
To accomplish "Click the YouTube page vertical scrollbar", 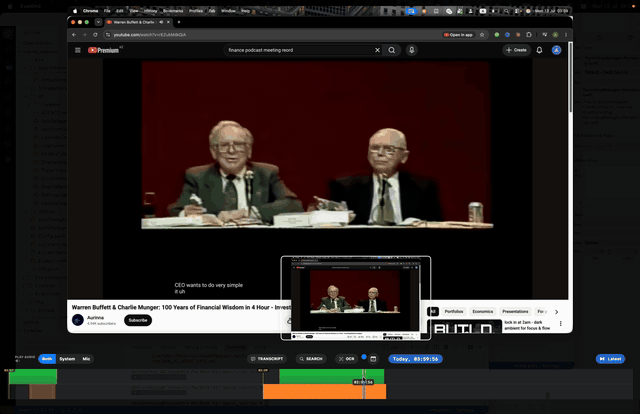I will tap(570, 78).
